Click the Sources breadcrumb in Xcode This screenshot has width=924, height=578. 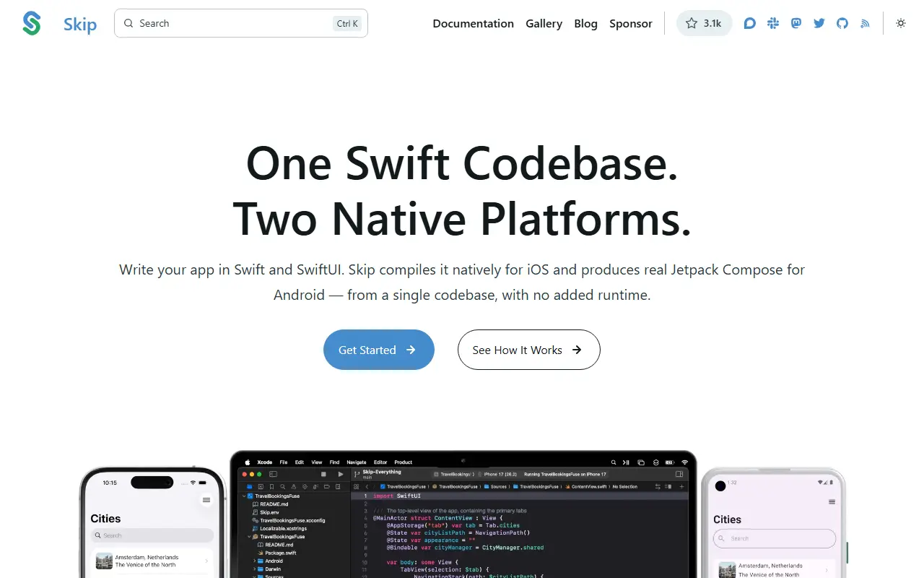coord(495,487)
